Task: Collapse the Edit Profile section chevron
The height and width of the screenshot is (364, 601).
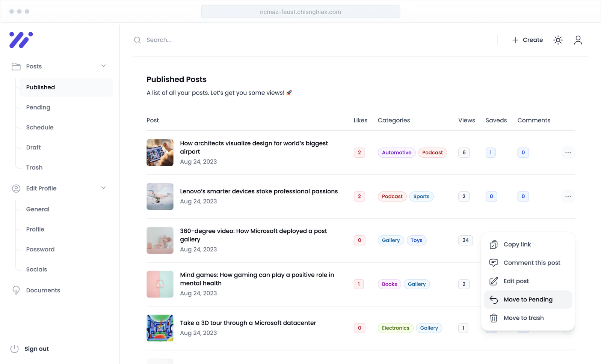Action: tap(104, 188)
